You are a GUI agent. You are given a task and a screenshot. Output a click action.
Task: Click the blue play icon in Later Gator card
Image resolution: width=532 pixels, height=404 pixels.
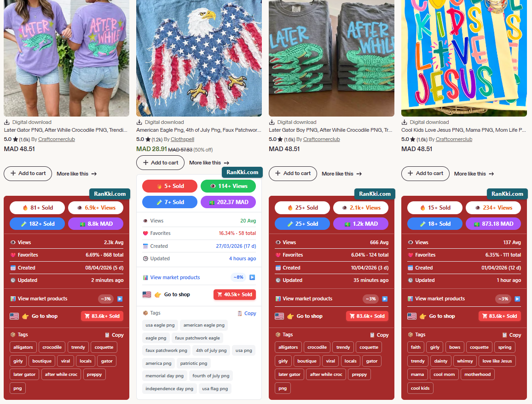click(x=120, y=299)
